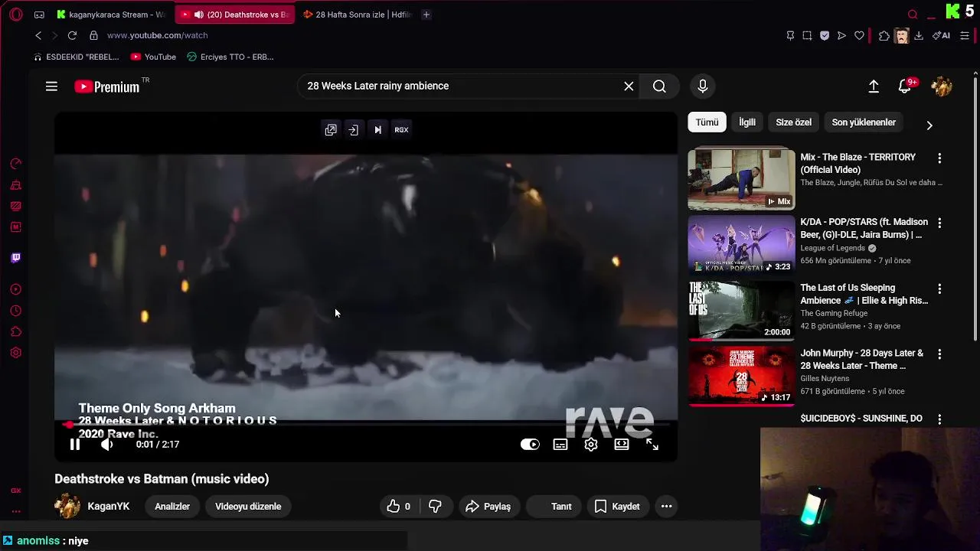Open The Blaze TERRITORY mix thumbnail
The image size is (980, 551).
[x=741, y=178]
